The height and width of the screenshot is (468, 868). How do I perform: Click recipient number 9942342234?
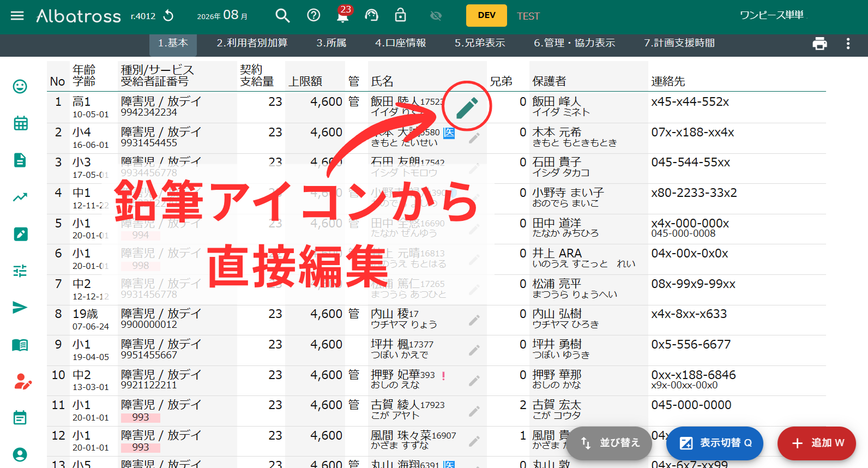149,112
